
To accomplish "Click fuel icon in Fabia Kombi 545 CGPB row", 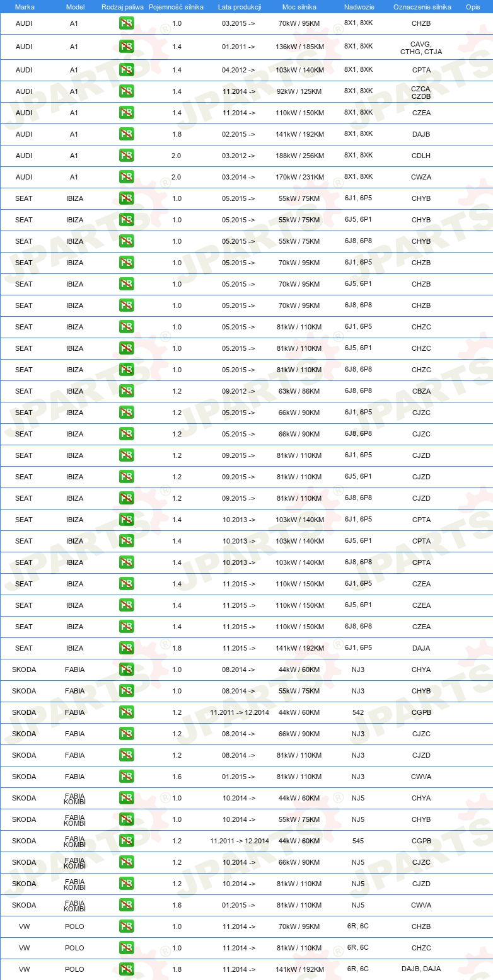I will coord(126,841).
